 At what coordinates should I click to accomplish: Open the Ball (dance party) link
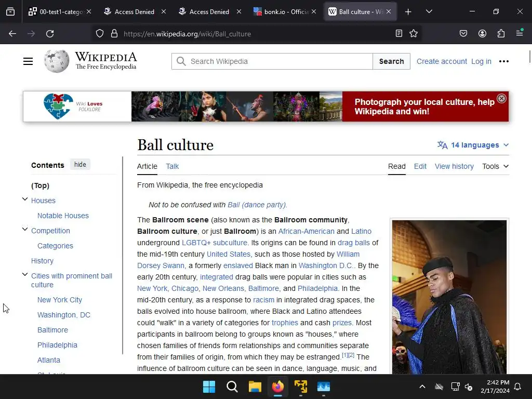tap(257, 205)
